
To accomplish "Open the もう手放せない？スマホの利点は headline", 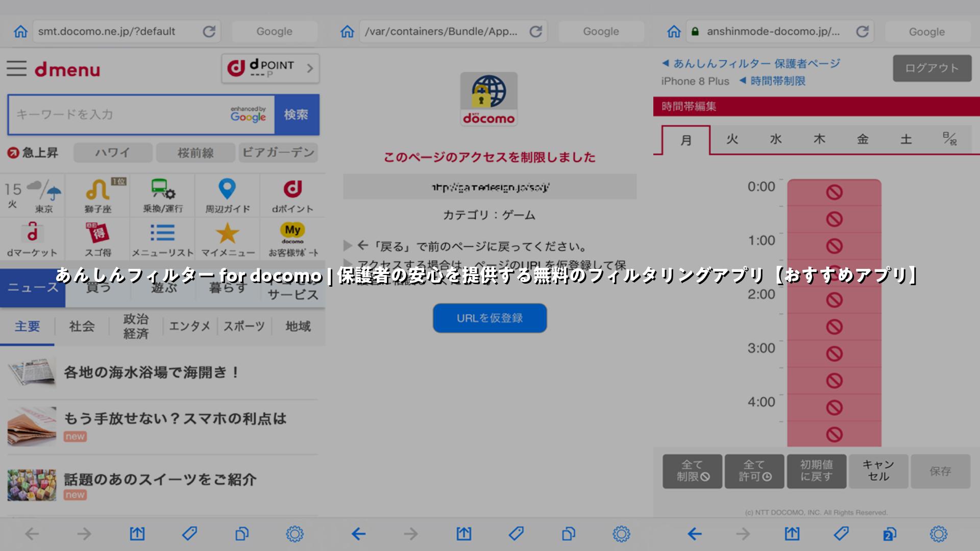I will (175, 419).
